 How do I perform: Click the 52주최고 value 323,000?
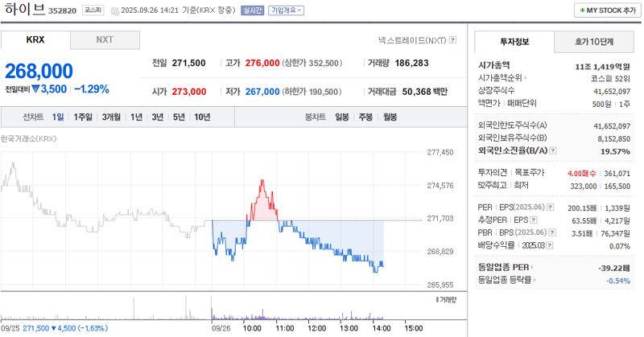(x=583, y=187)
